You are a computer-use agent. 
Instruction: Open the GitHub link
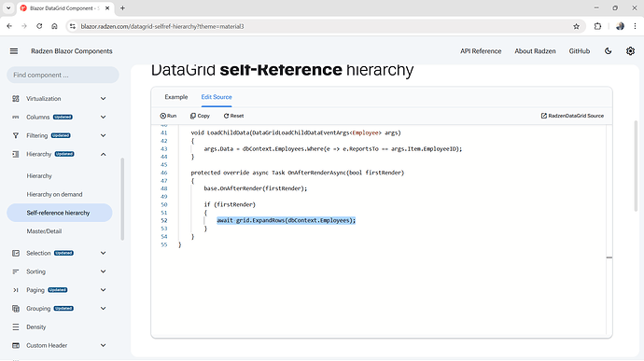[579, 51]
